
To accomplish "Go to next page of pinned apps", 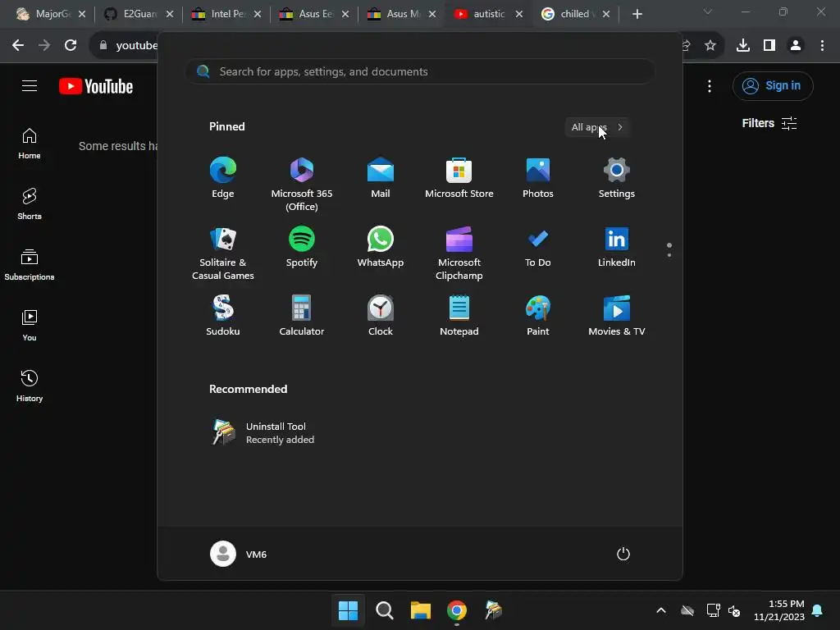I will point(669,255).
